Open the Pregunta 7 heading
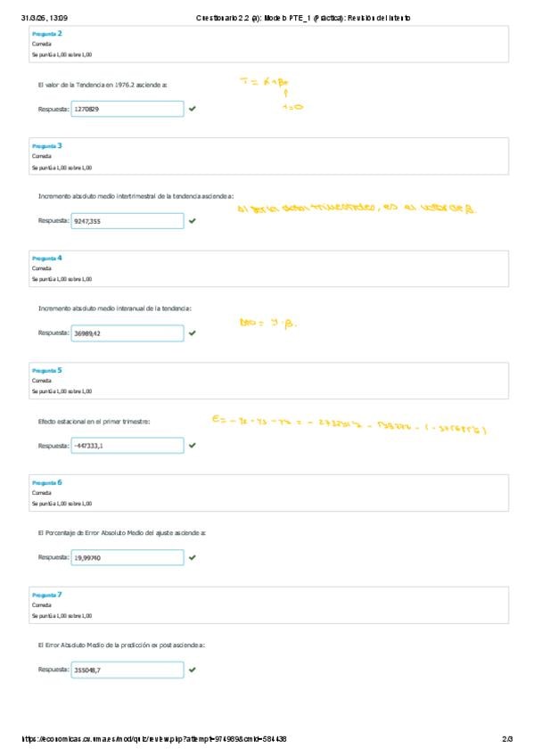 pos(46,595)
